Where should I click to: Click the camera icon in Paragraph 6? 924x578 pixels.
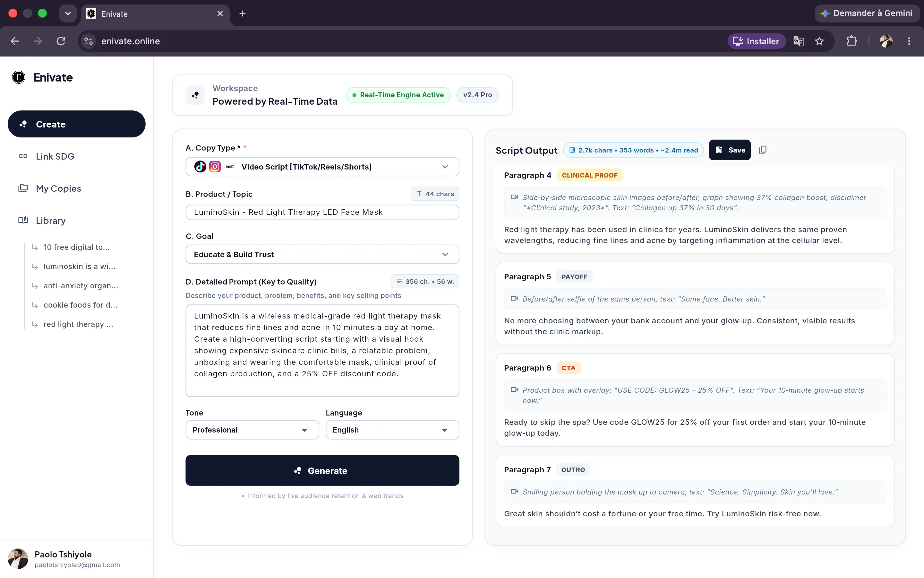514,390
